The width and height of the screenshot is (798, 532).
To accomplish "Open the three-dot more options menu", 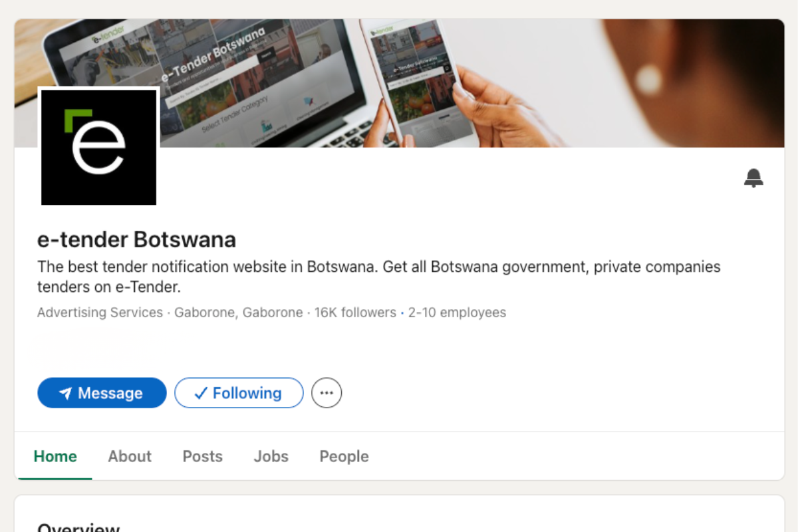I will pyautogui.click(x=327, y=393).
